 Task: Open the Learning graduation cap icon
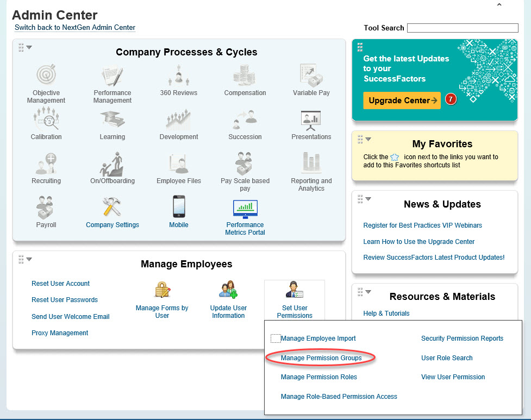(x=113, y=120)
